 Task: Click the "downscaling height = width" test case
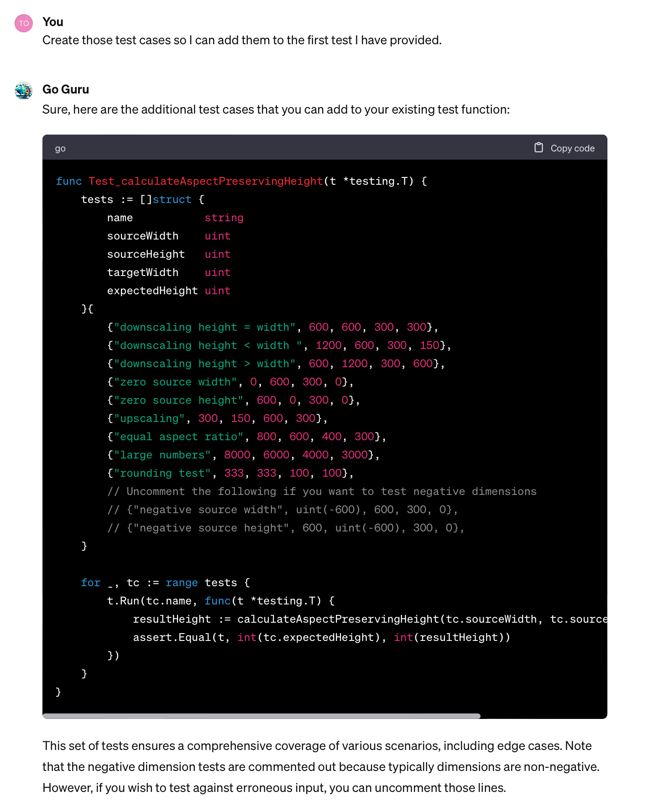click(x=273, y=327)
